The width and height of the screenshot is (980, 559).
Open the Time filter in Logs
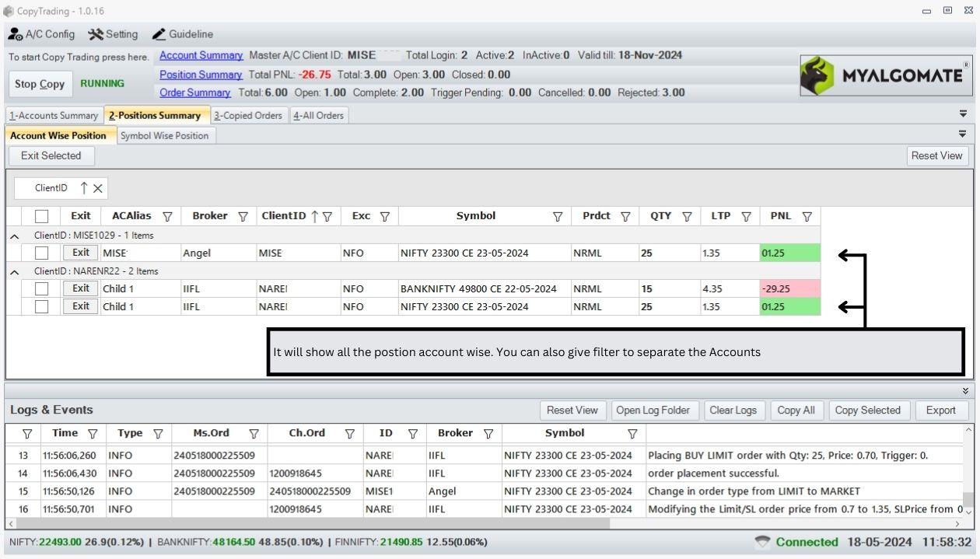93,433
